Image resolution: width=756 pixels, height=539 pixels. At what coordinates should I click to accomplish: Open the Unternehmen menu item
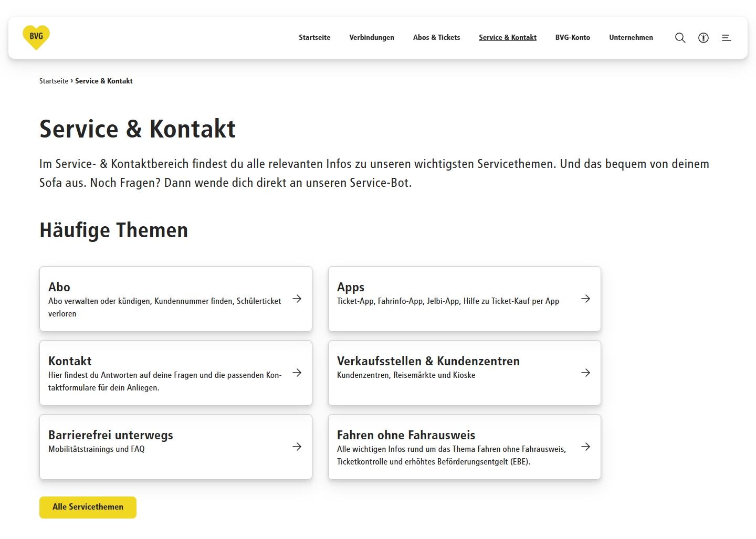(x=631, y=38)
